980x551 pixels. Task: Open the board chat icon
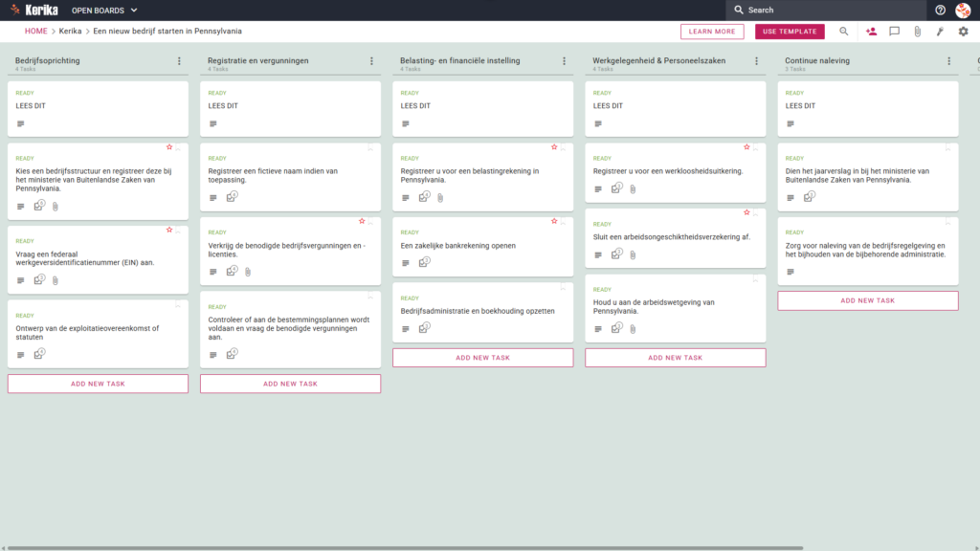(895, 32)
